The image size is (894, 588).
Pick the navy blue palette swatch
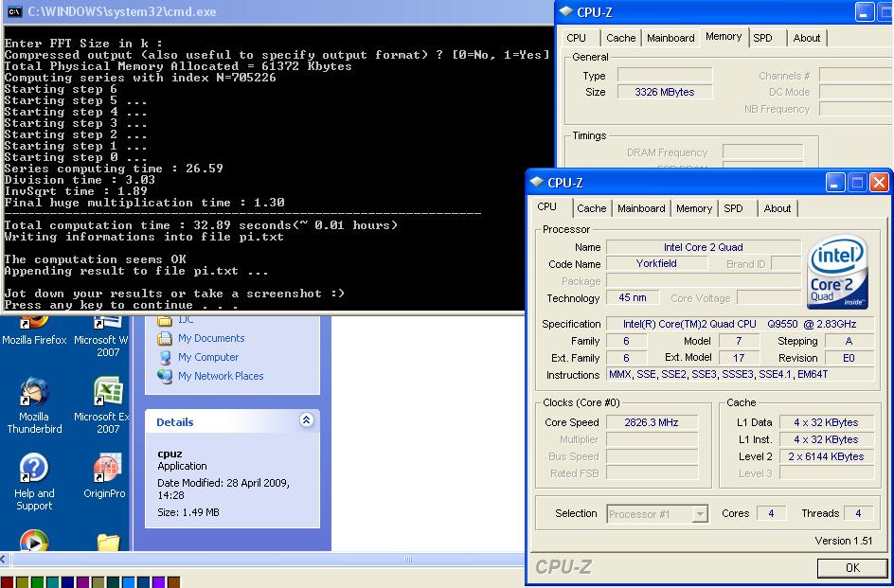tap(67, 582)
